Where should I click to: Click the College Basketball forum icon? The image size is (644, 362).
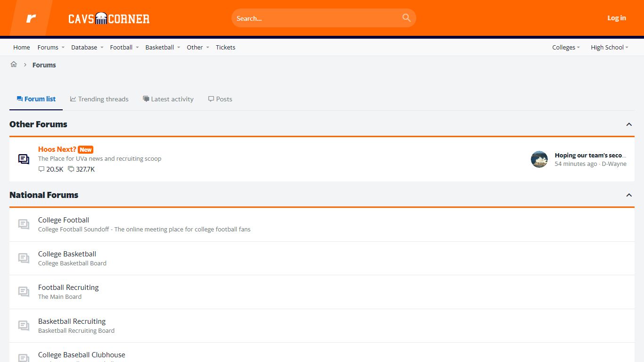24,258
